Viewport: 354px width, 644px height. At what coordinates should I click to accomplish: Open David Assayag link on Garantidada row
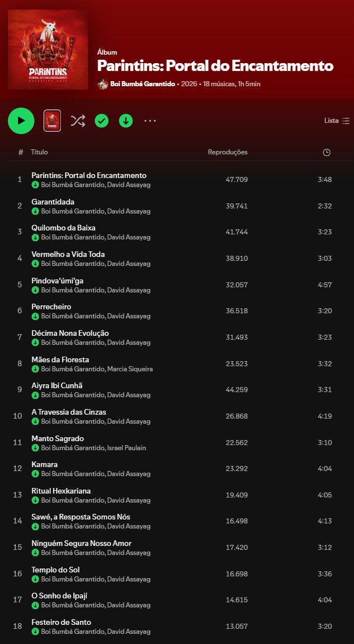(129, 211)
